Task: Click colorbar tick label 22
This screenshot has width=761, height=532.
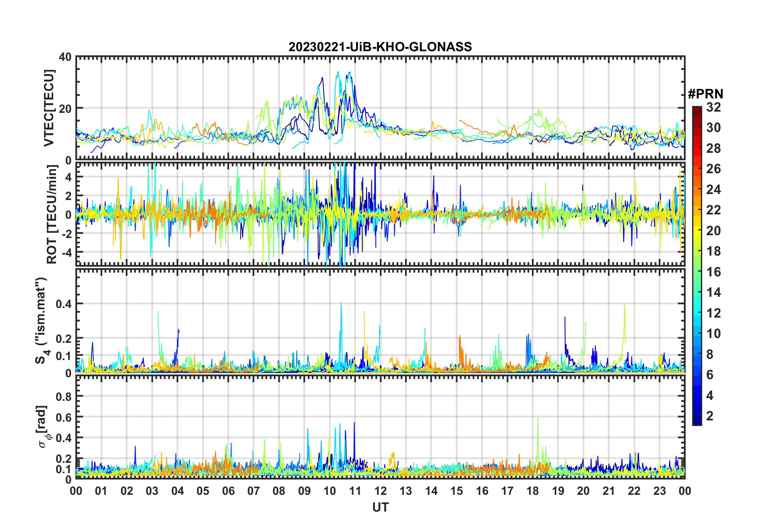Action: [x=713, y=210]
